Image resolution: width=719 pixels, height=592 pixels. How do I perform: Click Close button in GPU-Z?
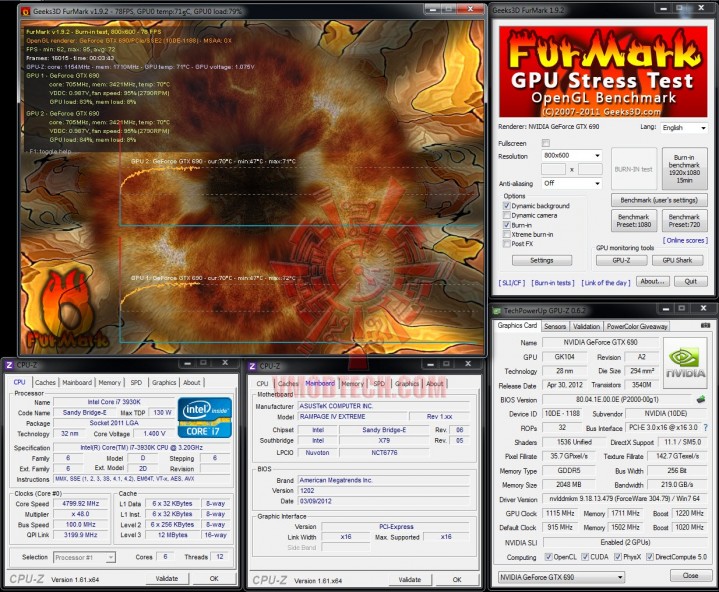690,575
